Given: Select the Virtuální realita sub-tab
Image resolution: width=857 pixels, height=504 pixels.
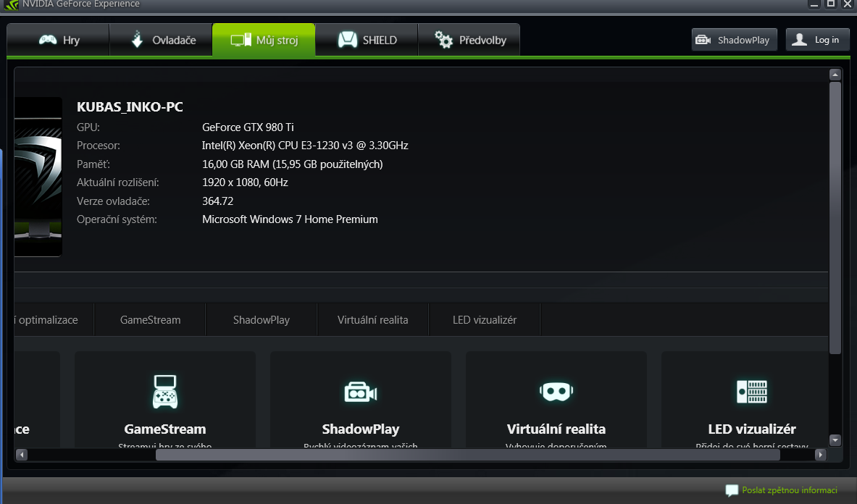Looking at the screenshot, I should click(x=373, y=320).
